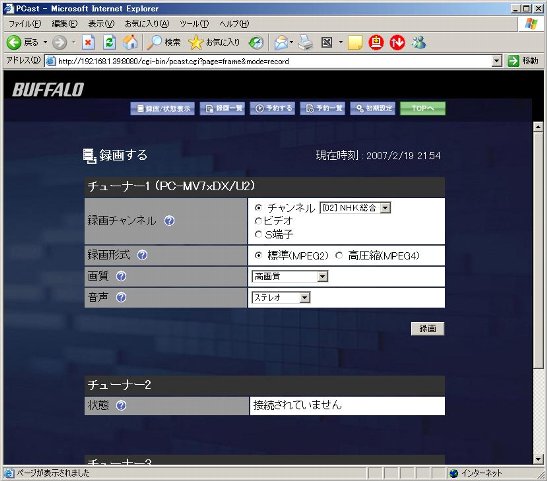The image size is (547, 481).
Task: Open the 表示 menu in menu bar
Action: coord(101,24)
